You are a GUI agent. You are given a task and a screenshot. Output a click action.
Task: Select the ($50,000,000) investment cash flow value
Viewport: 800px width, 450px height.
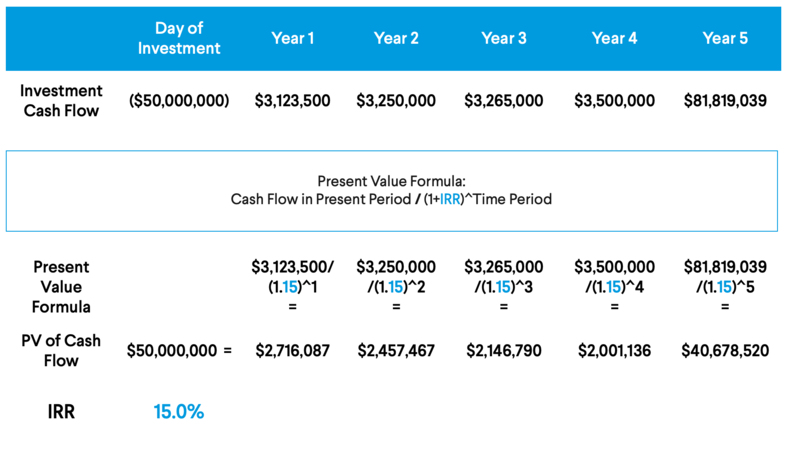coord(179,101)
